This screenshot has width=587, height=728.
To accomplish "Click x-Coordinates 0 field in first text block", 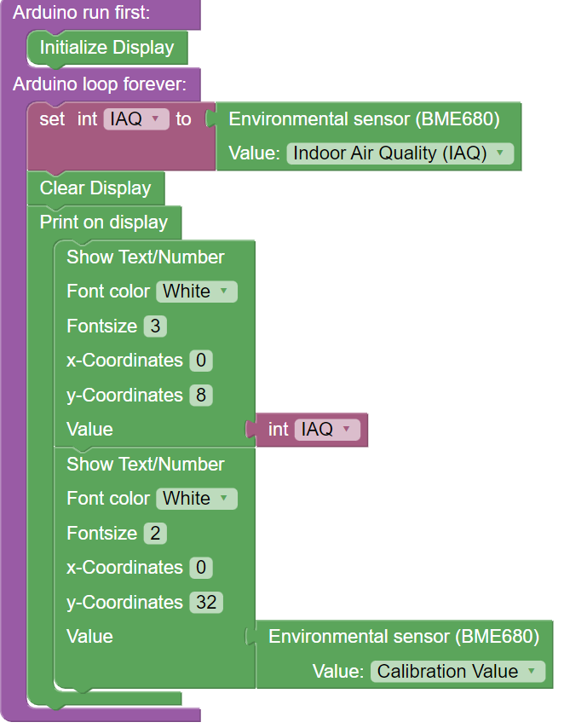I will pyautogui.click(x=201, y=361).
